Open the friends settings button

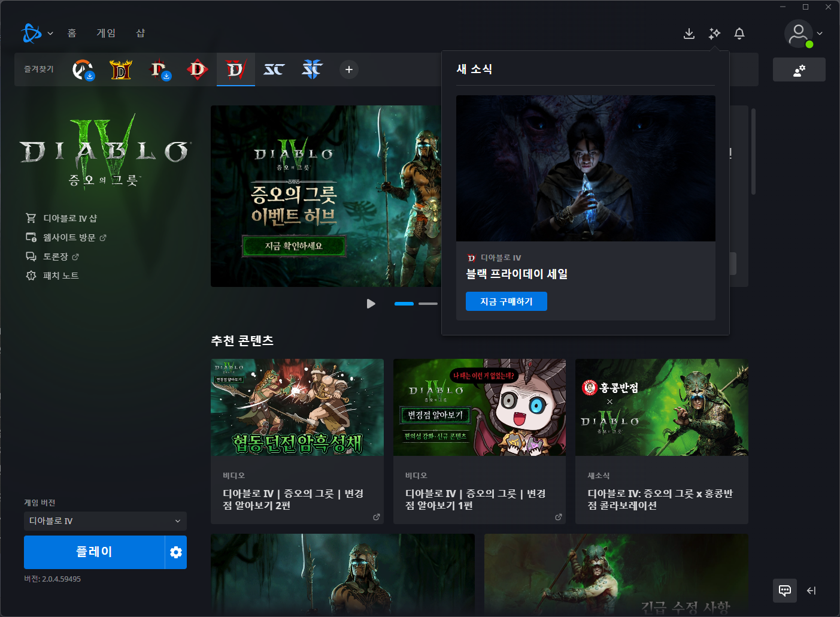pyautogui.click(x=799, y=70)
